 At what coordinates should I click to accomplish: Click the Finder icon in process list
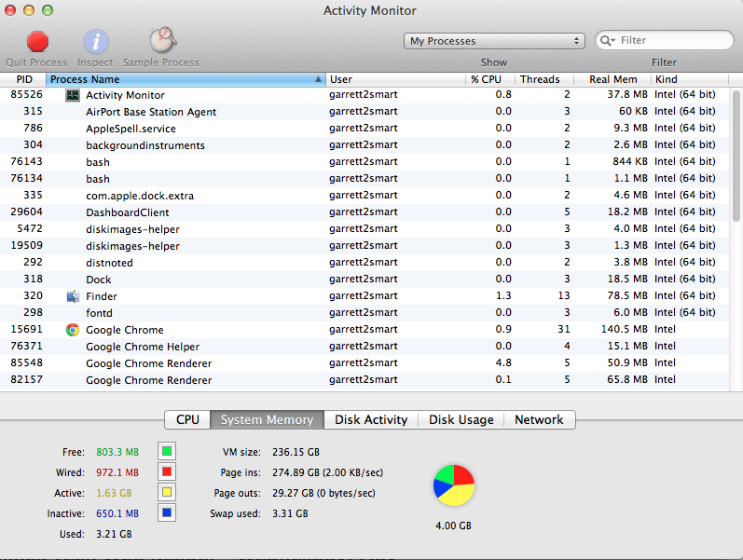[73, 296]
